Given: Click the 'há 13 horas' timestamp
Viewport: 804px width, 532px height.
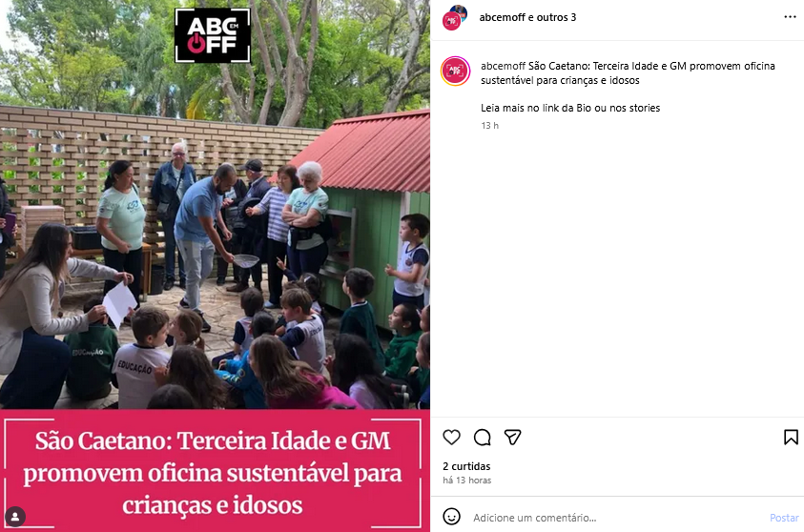Looking at the screenshot, I should click(467, 481).
